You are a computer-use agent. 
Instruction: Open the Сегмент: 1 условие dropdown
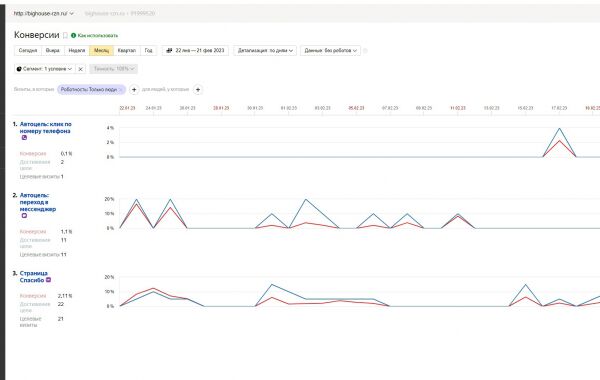44,69
